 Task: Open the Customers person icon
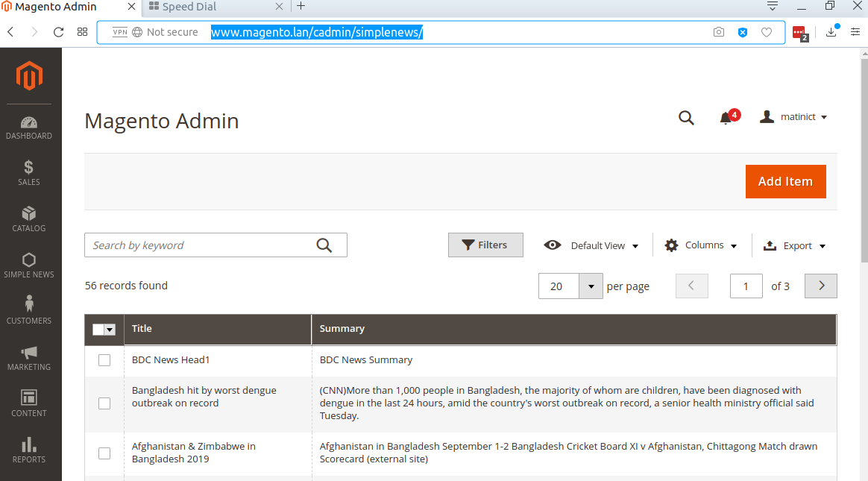coord(29,311)
